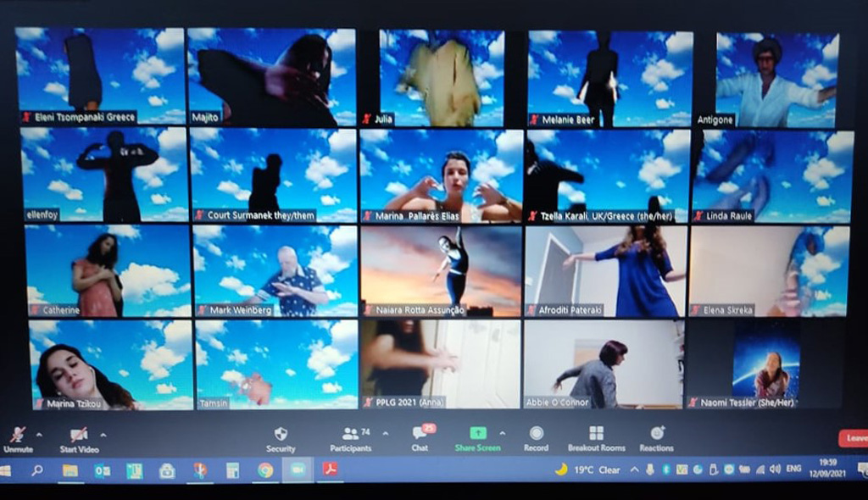Expand video options arrow beside Start Video
Viewport: 868px width, 500px height.
tap(103, 435)
